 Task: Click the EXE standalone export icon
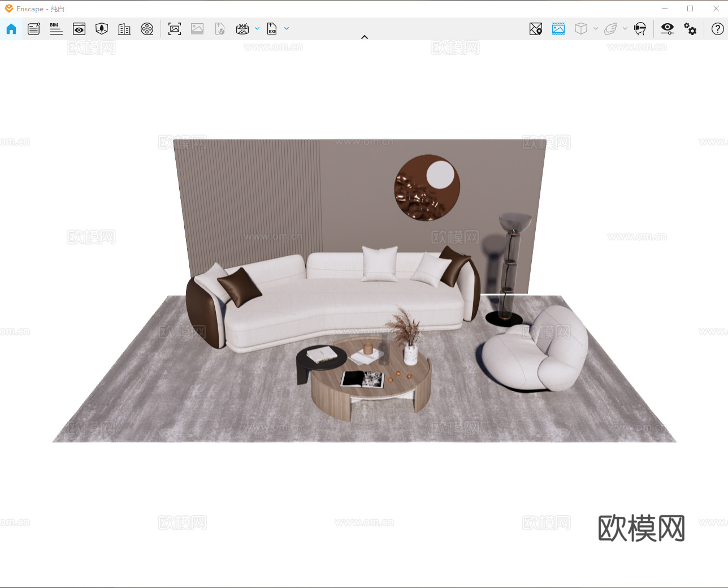pyautogui.click(x=272, y=29)
